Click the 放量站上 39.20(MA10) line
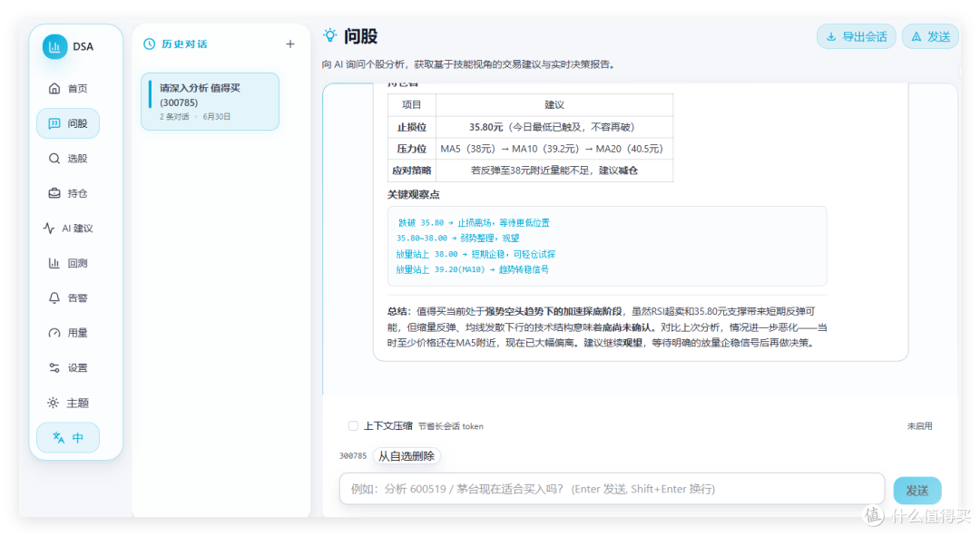The image size is (980, 536). click(x=473, y=270)
